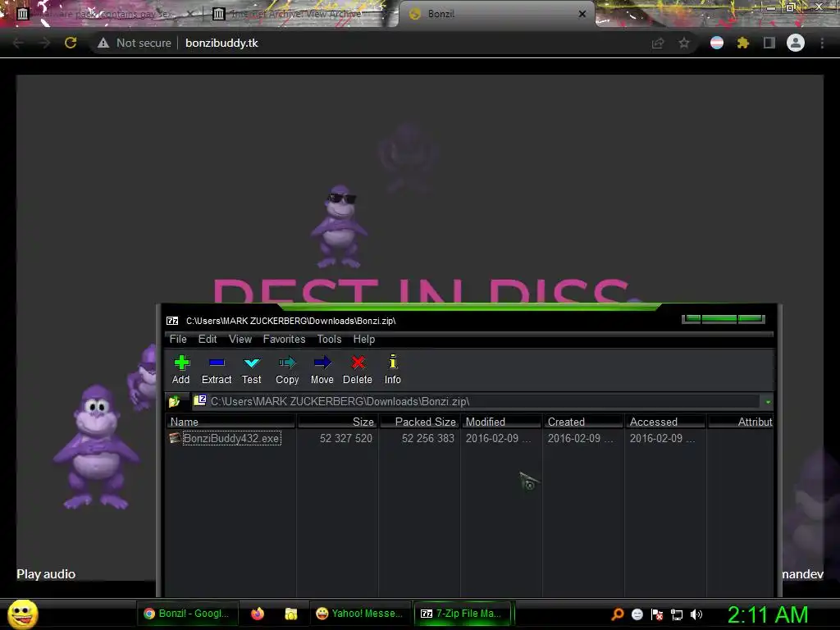Image resolution: width=840 pixels, height=630 pixels.
Task: Open the View menu in 7-Zip
Action: pyautogui.click(x=240, y=339)
